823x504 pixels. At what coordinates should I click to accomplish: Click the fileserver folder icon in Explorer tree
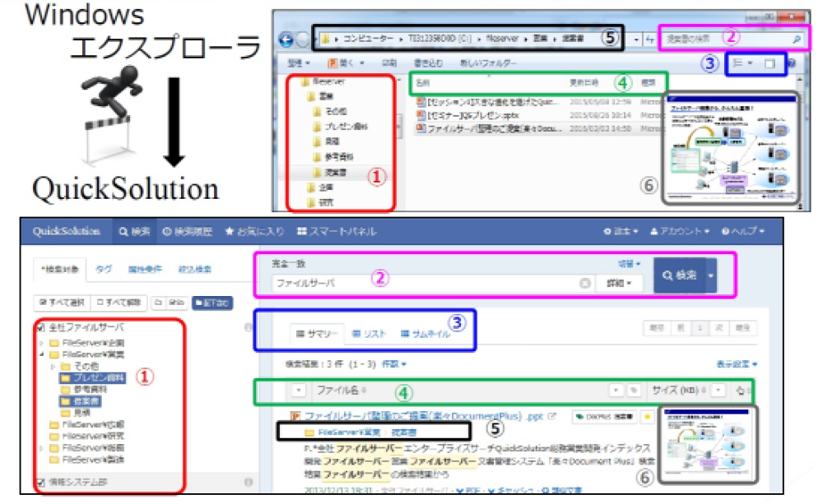tap(305, 82)
